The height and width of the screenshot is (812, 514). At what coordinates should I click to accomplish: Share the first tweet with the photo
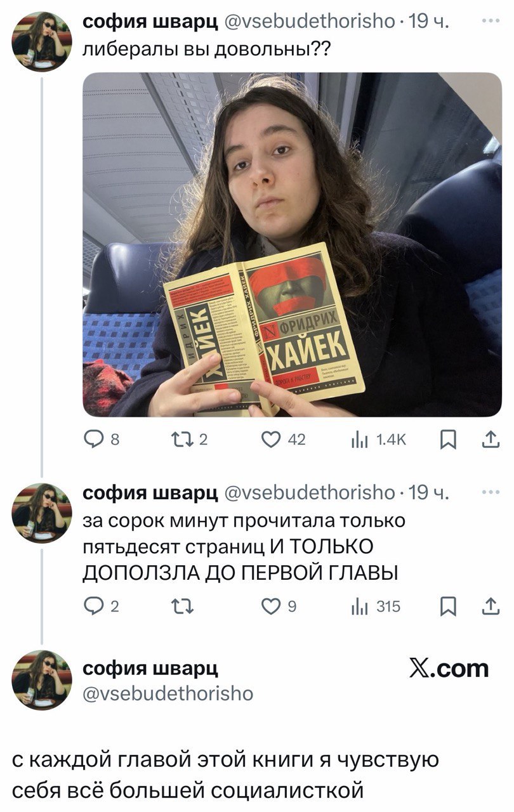coord(492,440)
